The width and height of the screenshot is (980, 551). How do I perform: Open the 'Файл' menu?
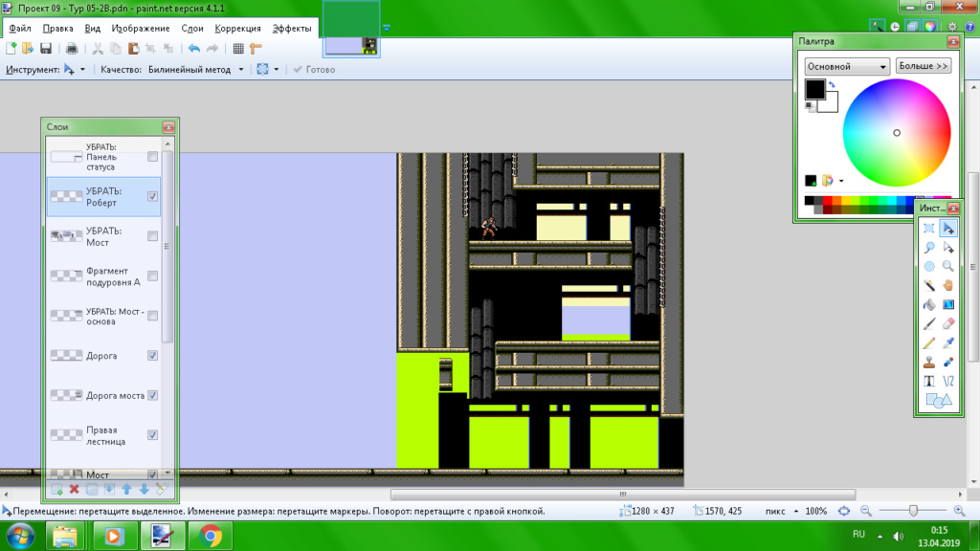pyautogui.click(x=20, y=28)
